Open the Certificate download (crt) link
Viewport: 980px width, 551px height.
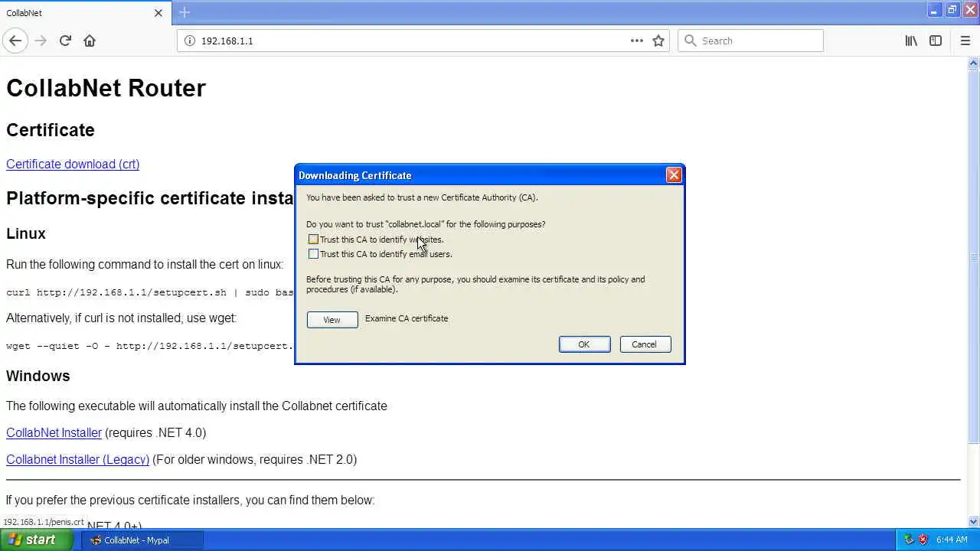tap(73, 164)
